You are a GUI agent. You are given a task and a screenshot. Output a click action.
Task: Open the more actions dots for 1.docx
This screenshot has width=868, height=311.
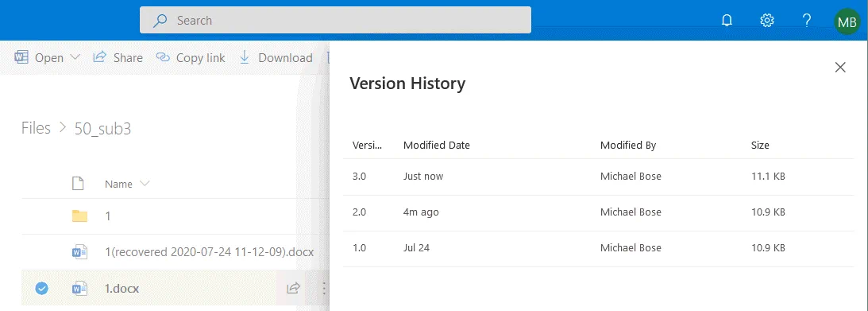324,288
